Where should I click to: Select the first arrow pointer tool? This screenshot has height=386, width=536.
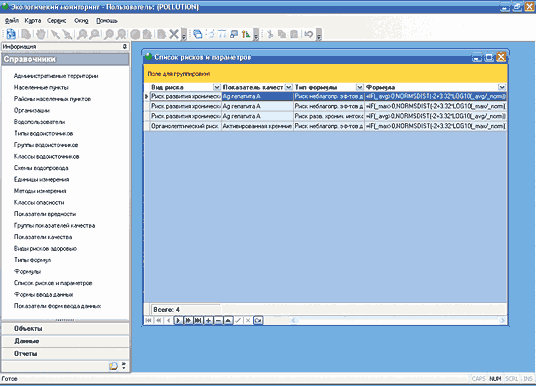(x=55, y=34)
